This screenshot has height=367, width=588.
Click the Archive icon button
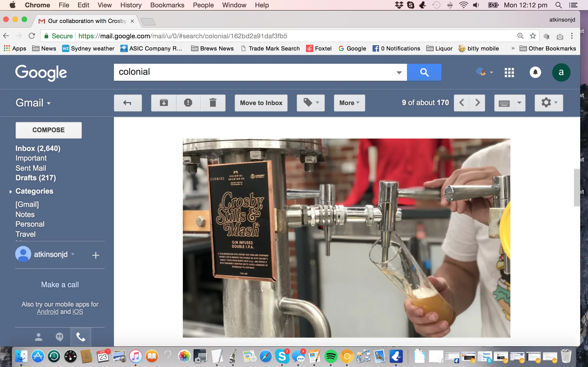click(x=164, y=103)
